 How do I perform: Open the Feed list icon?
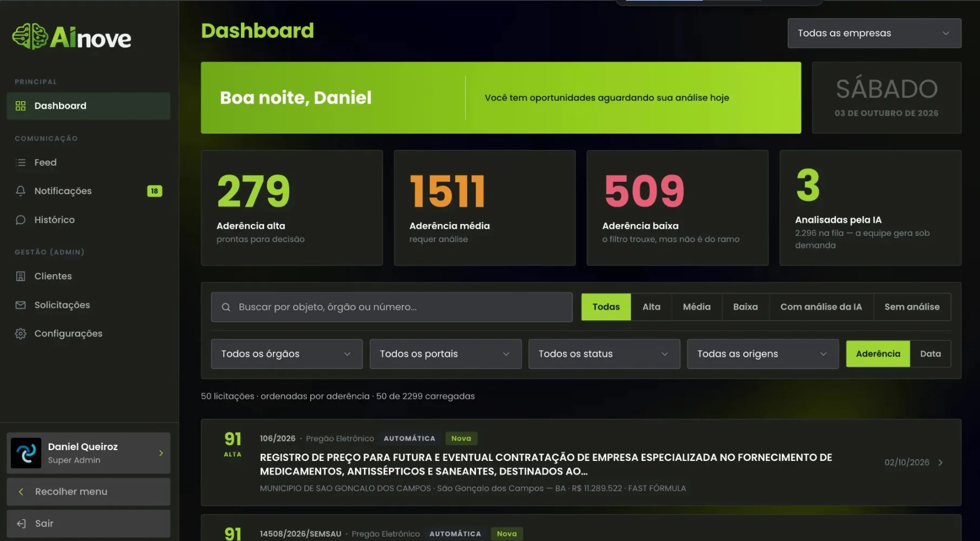21,162
